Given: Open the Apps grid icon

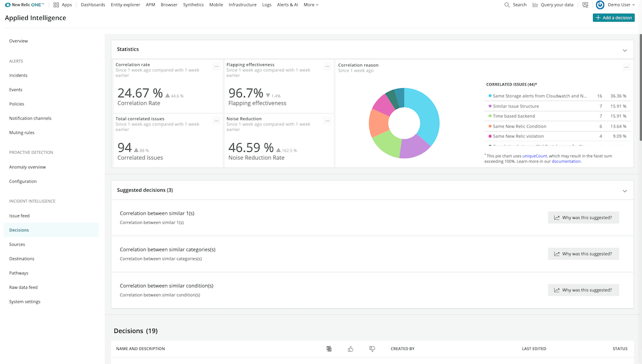Looking at the screenshot, I should pos(56,5).
